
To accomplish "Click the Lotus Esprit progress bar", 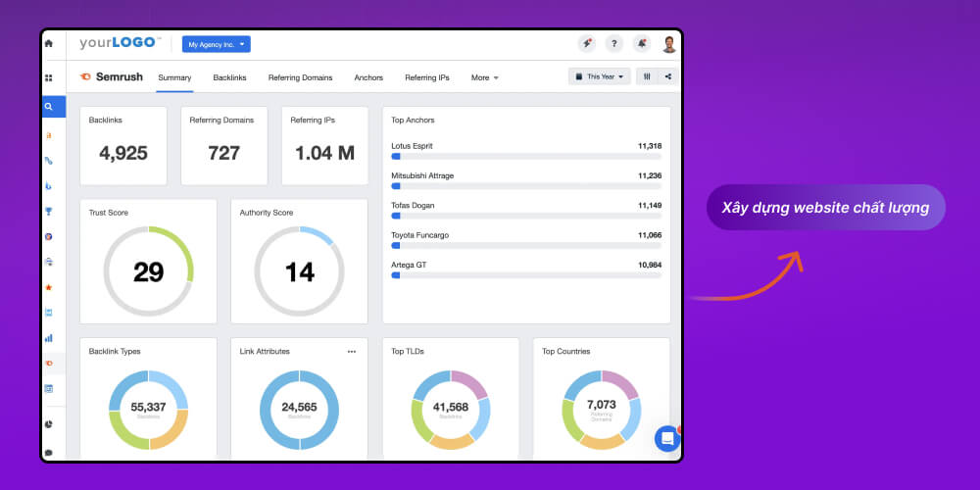I will pyautogui.click(x=526, y=156).
